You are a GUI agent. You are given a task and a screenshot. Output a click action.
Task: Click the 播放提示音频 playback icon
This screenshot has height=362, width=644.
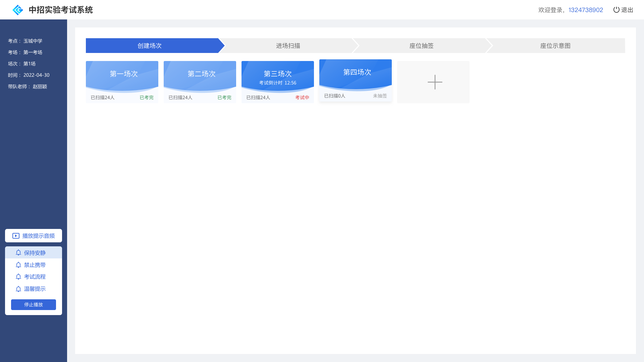click(x=15, y=236)
